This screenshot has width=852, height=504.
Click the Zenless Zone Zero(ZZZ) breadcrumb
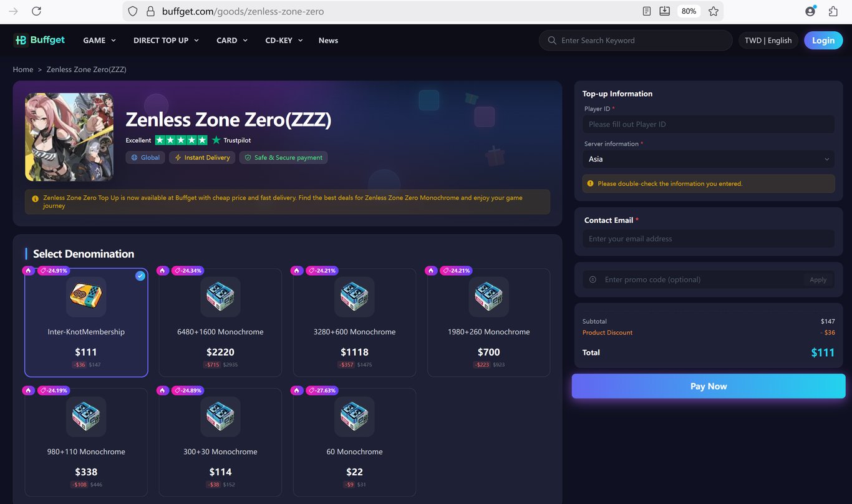point(86,69)
